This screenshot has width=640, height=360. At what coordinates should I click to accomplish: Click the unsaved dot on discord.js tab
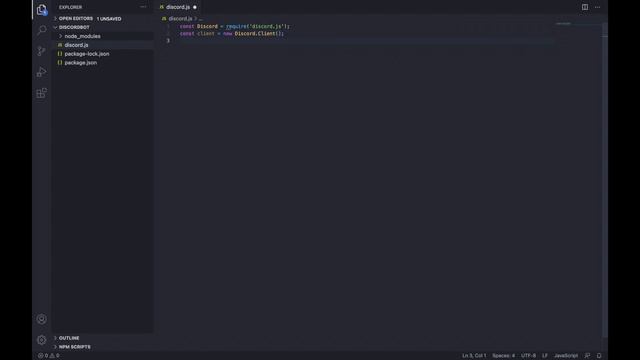[x=195, y=7]
